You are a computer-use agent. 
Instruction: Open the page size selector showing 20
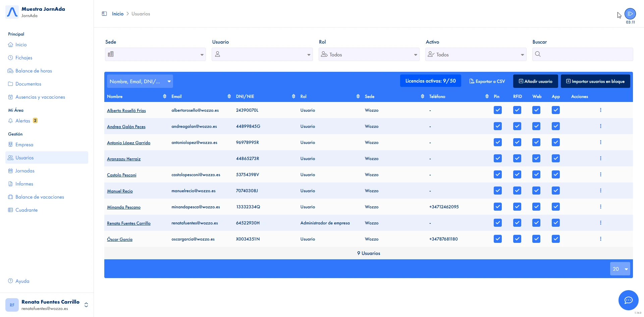point(620,269)
